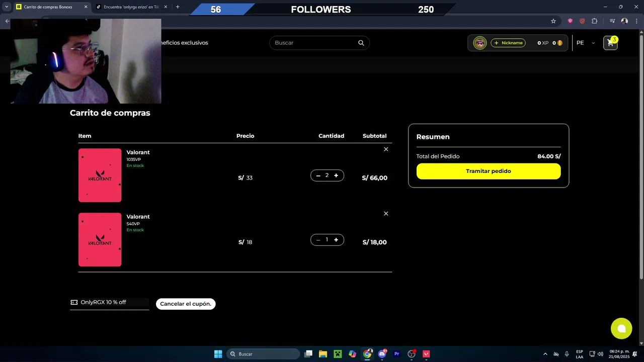The width and height of the screenshot is (644, 362).
Task: Increase quantity of Valorant 1035VP
Action: coord(336,175)
